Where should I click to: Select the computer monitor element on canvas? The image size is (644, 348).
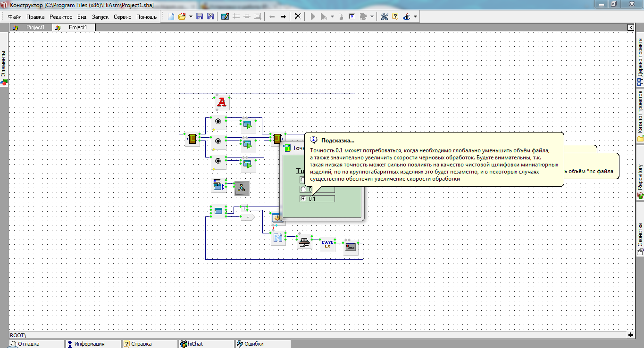pos(305,241)
